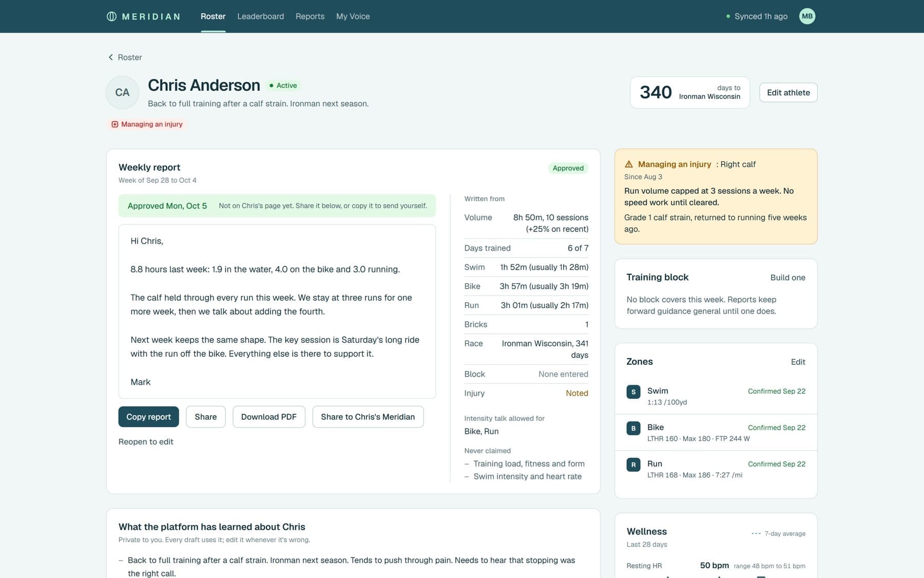The height and width of the screenshot is (578, 924).
Task: Click Edit athlete button
Action: tap(788, 92)
